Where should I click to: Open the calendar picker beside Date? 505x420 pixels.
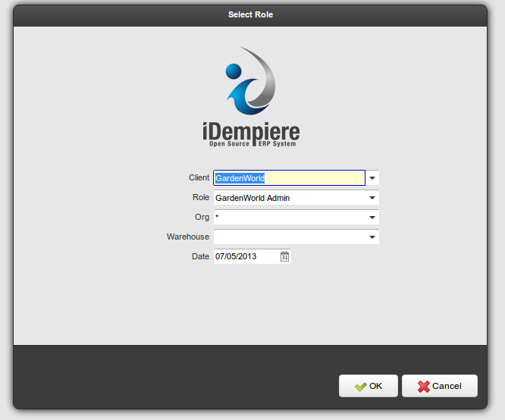click(x=284, y=256)
